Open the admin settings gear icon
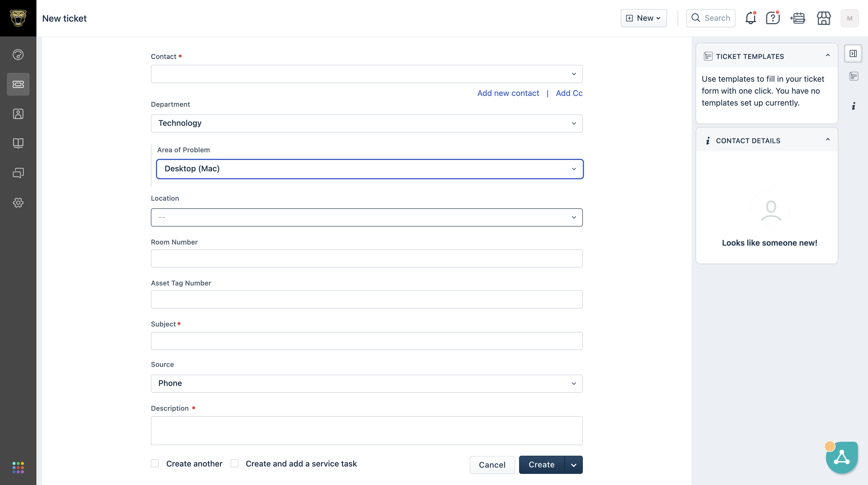This screenshot has height=485, width=868. pos(18,203)
